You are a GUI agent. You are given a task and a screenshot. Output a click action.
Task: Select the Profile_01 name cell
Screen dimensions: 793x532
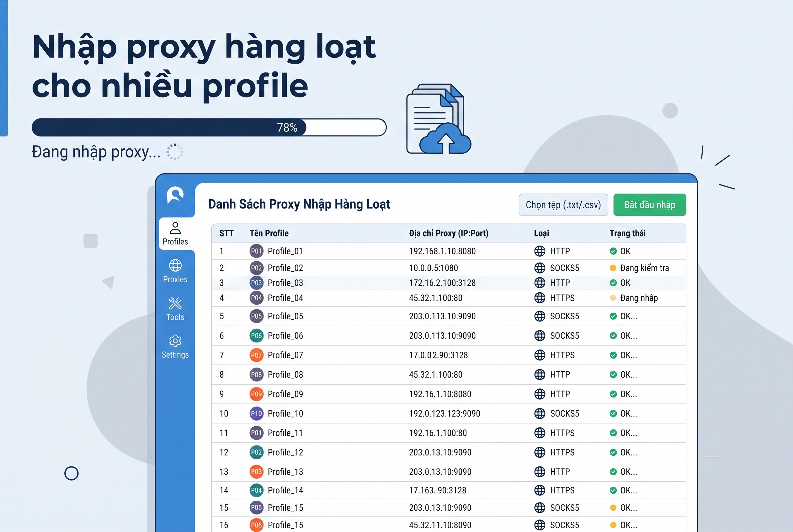pos(285,251)
